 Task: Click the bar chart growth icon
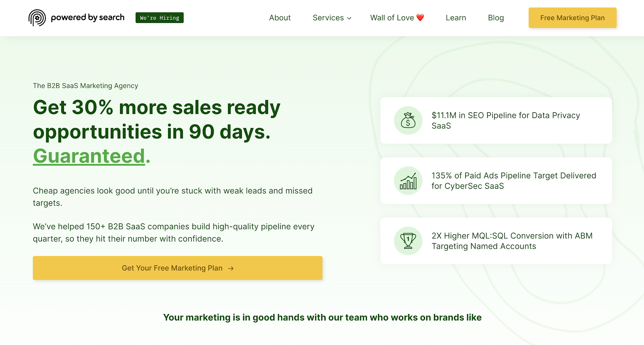pyautogui.click(x=408, y=181)
